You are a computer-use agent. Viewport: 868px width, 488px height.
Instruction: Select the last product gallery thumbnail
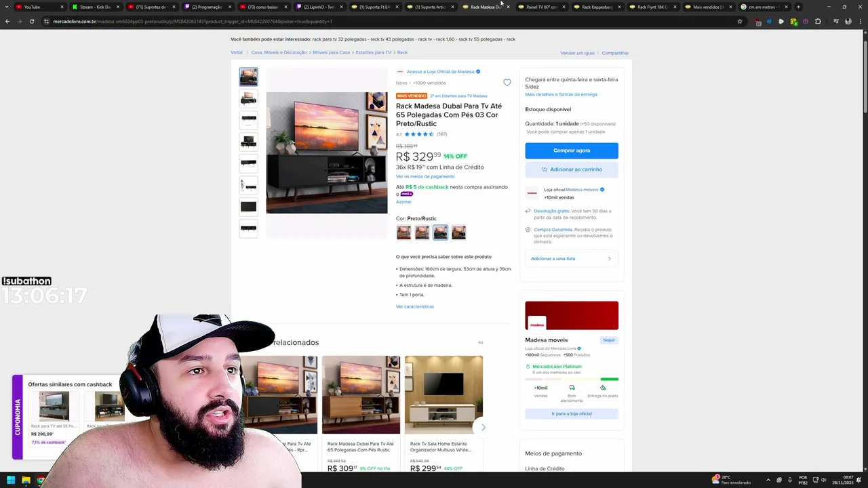point(248,228)
